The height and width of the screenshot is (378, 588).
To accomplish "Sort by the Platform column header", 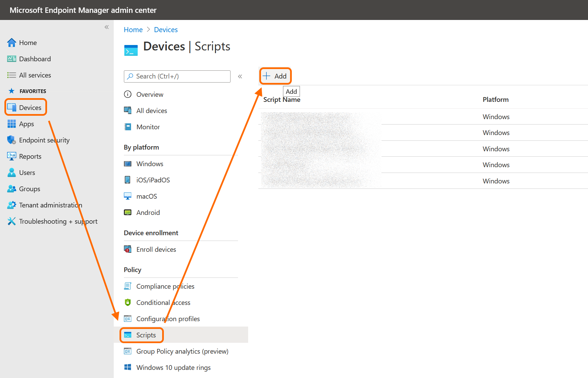I will [x=495, y=99].
